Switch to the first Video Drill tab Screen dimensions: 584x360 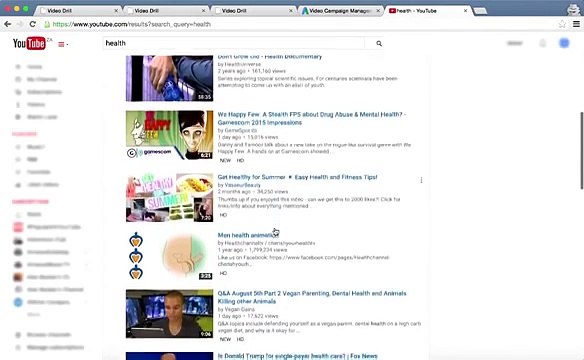click(78, 11)
